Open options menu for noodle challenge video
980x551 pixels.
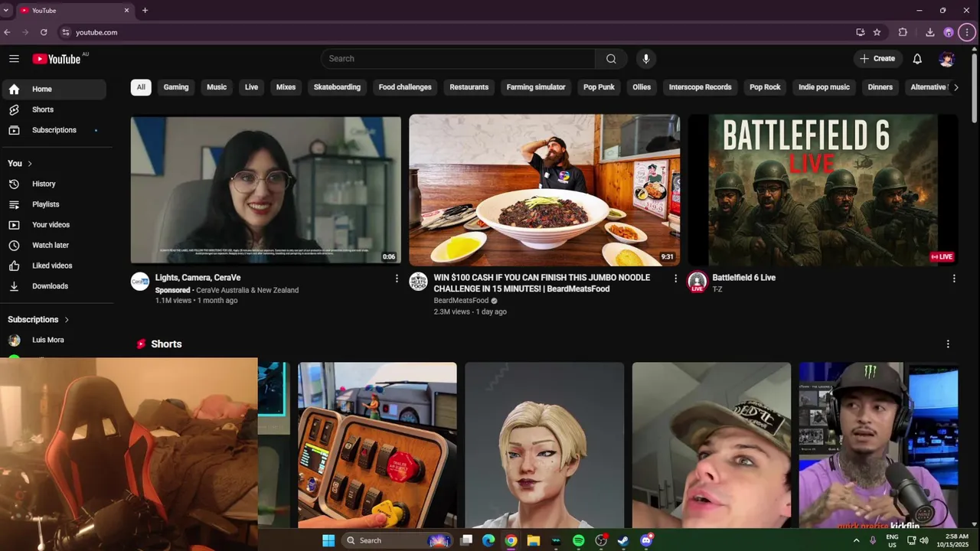click(675, 279)
